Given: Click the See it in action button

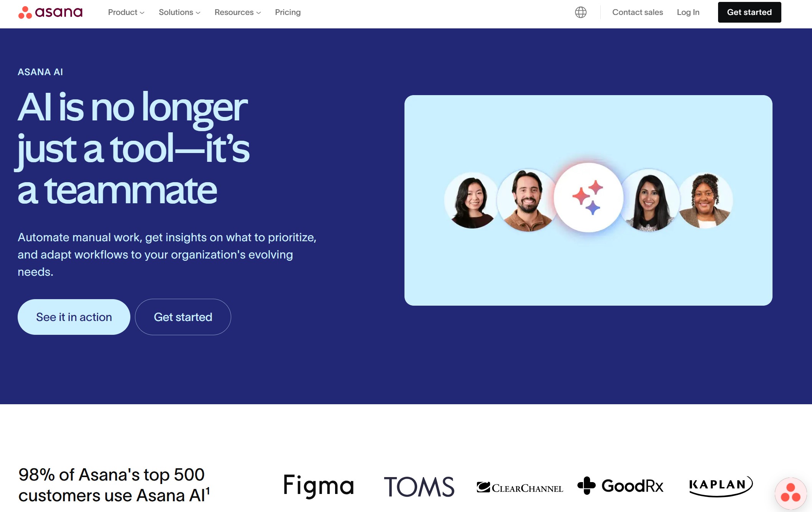Looking at the screenshot, I should click(74, 317).
